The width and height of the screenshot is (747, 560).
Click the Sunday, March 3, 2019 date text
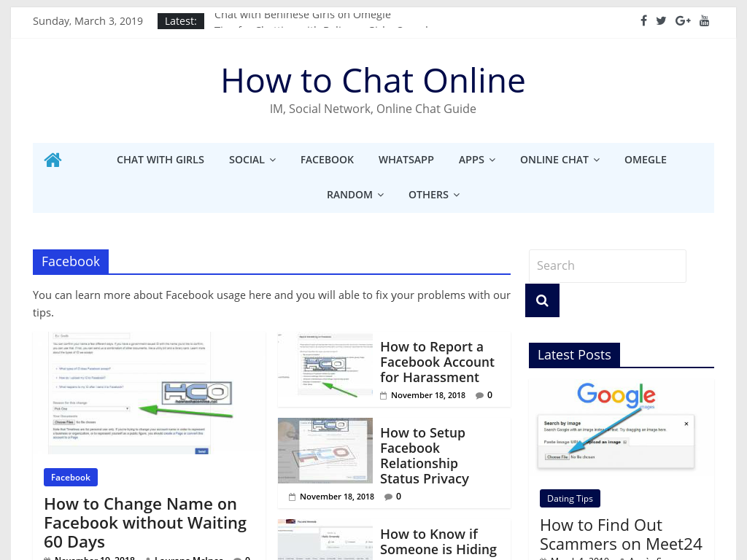(88, 21)
